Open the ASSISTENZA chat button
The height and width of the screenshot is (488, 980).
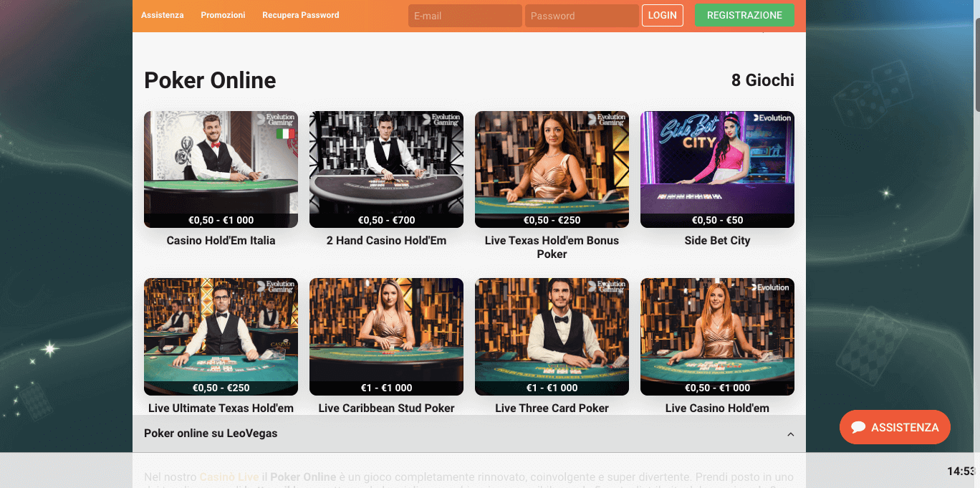pyautogui.click(x=895, y=427)
